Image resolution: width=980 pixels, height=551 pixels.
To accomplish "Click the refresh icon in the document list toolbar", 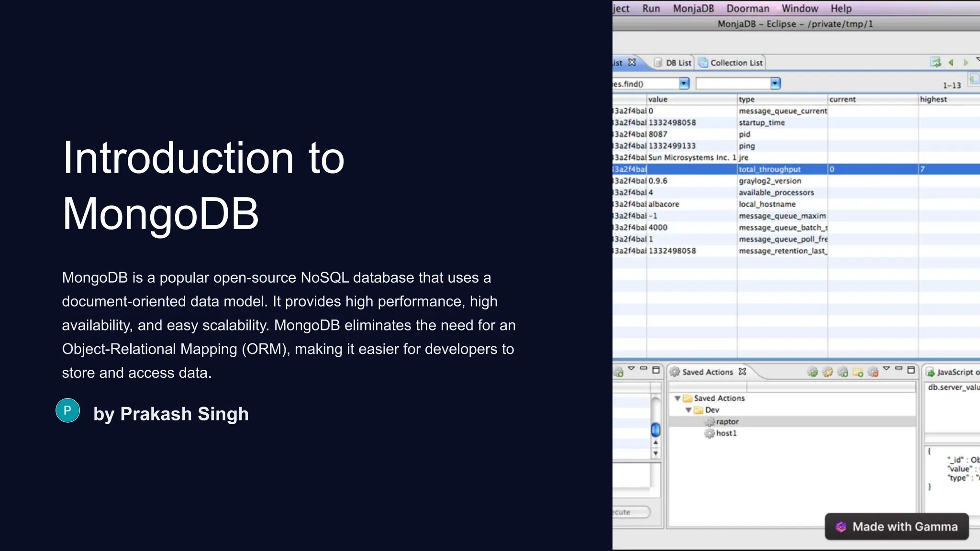I will click(x=935, y=62).
